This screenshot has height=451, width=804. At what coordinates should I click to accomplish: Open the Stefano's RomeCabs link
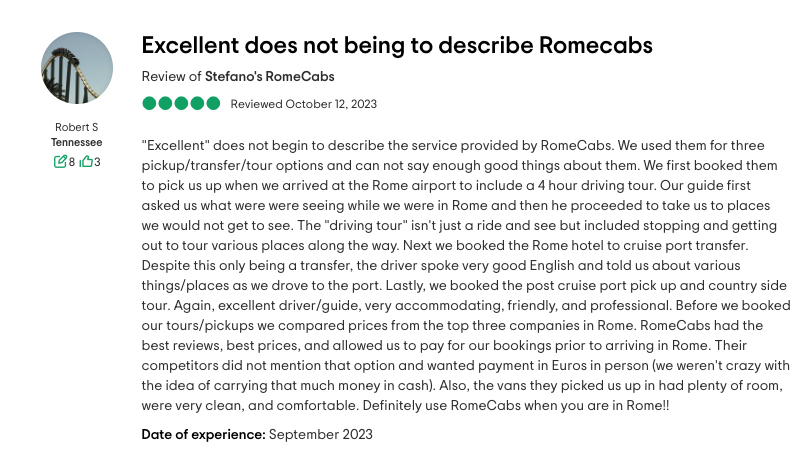click(x=269, y=76)
